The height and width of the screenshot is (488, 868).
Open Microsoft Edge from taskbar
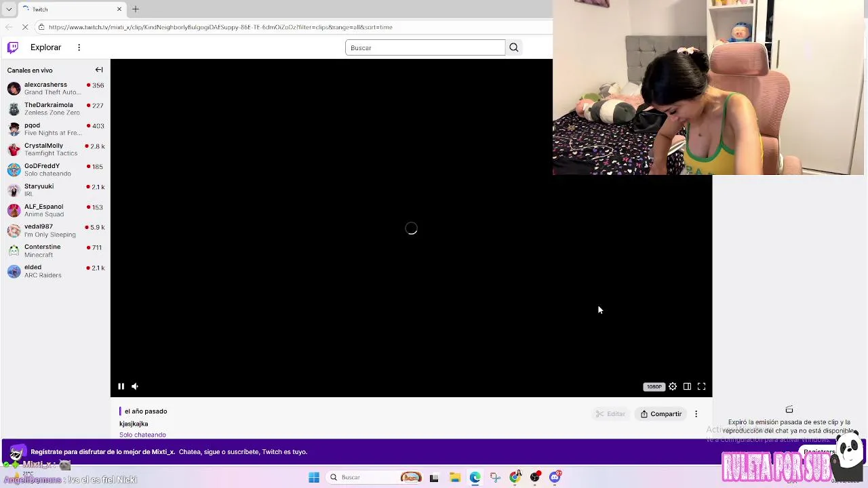tap(475, 477)
